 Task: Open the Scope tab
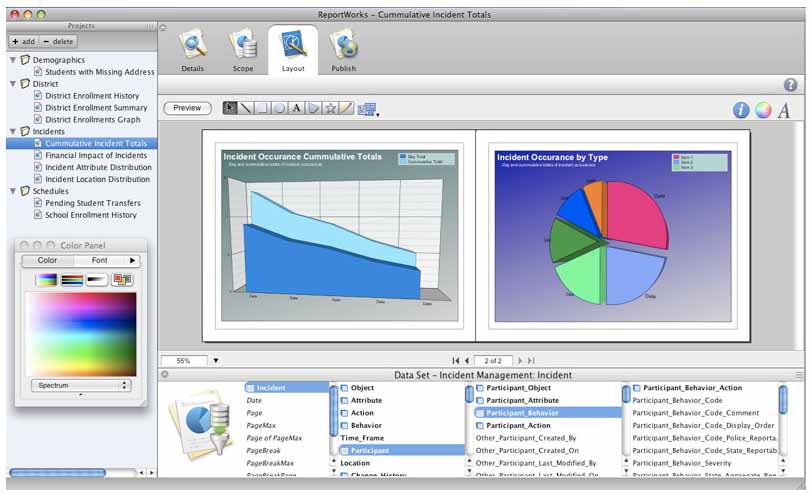[x=243, y=50]
